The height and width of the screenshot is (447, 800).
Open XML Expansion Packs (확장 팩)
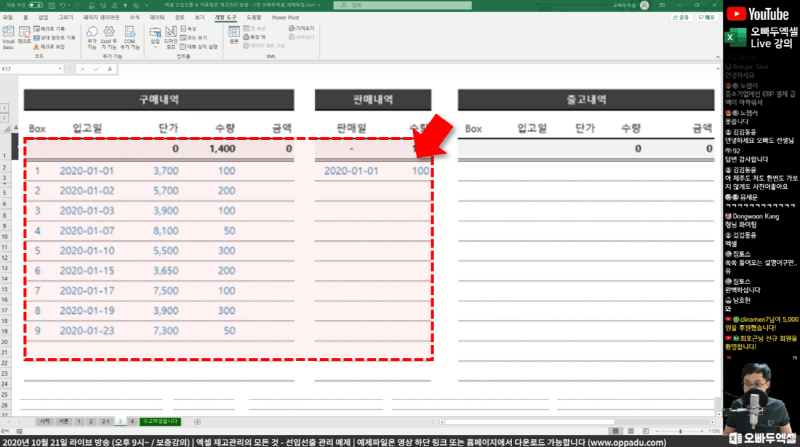pos(255,37)
